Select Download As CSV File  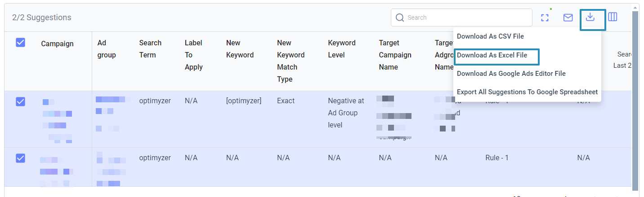click(x=490, y=36)
